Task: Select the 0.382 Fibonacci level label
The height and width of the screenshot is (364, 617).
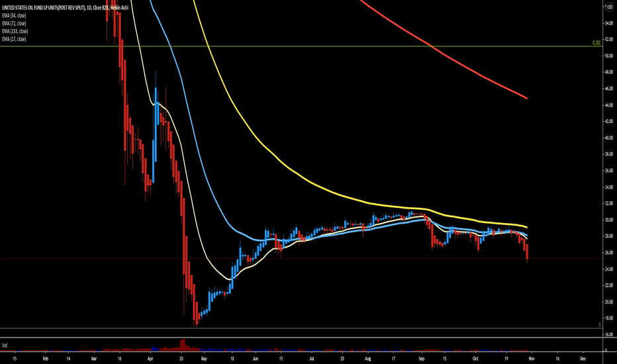Action: (596, 43)
